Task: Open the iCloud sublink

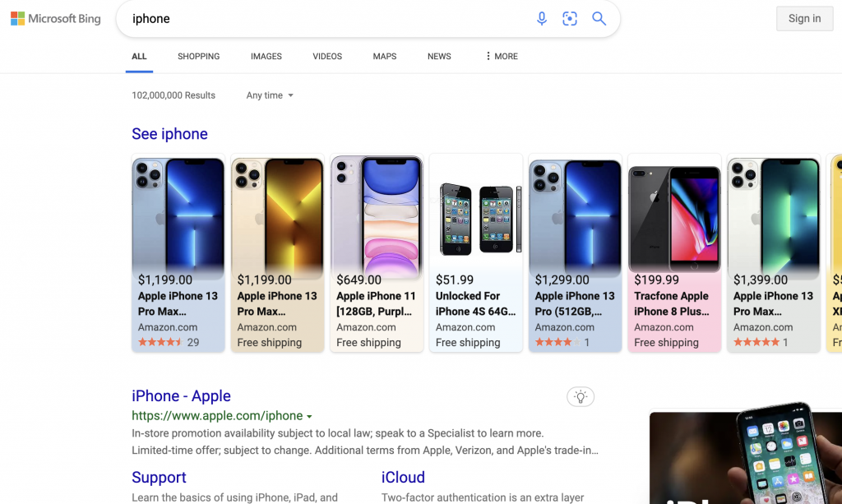Action: coord(403,478)
